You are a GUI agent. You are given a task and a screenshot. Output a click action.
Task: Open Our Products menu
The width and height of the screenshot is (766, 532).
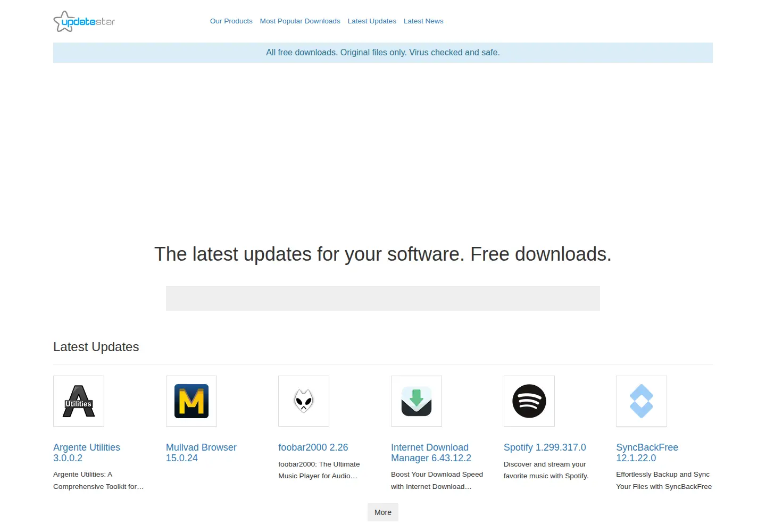[x=231, y=21]
